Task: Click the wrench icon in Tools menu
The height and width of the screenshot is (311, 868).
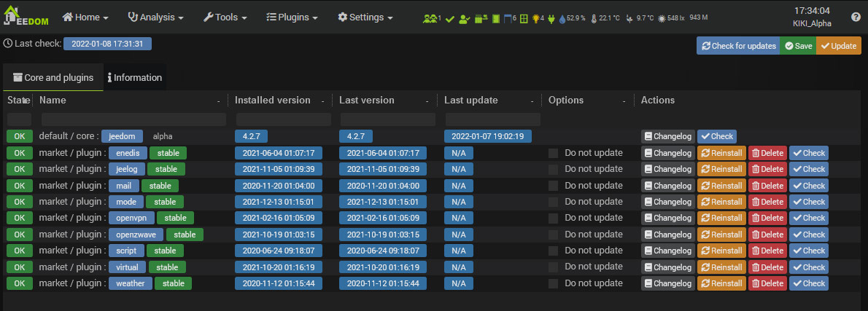Action: 208,17
